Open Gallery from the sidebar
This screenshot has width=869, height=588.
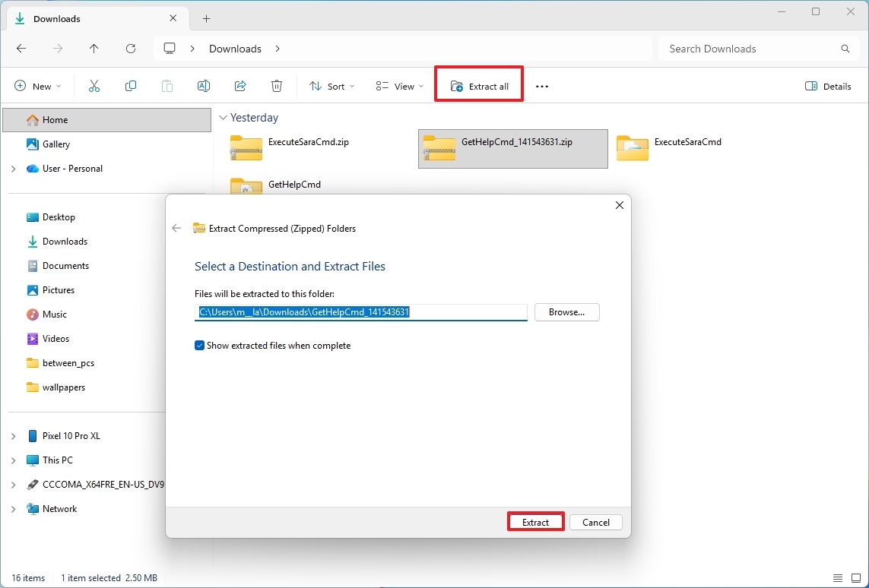55,144
